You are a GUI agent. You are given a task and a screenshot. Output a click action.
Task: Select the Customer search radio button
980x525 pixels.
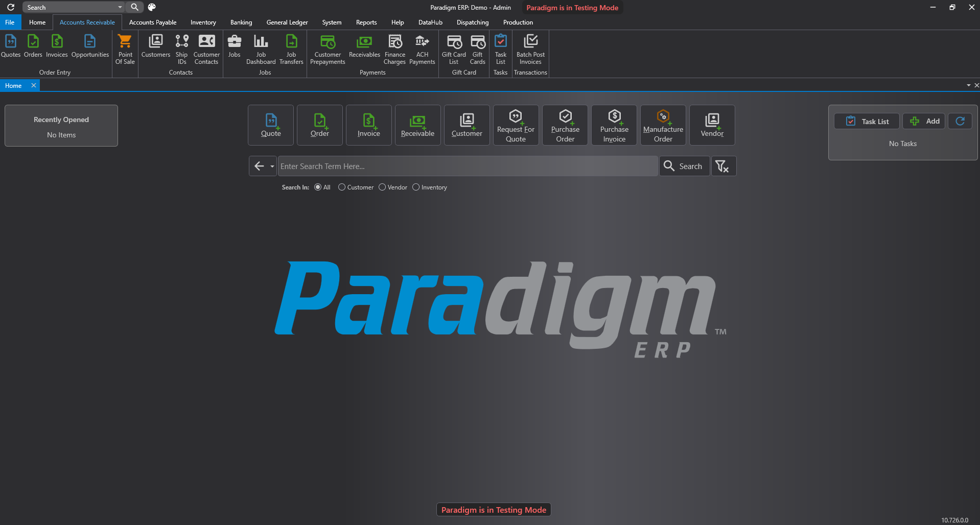342,187
